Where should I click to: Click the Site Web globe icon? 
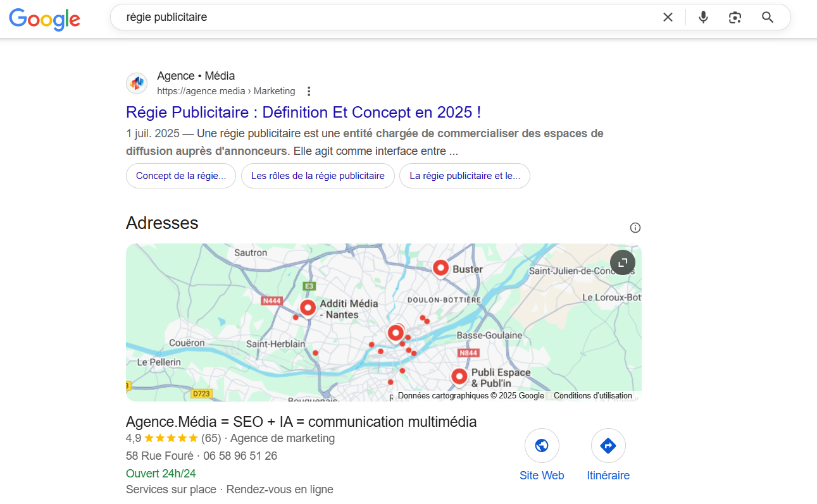542,446
